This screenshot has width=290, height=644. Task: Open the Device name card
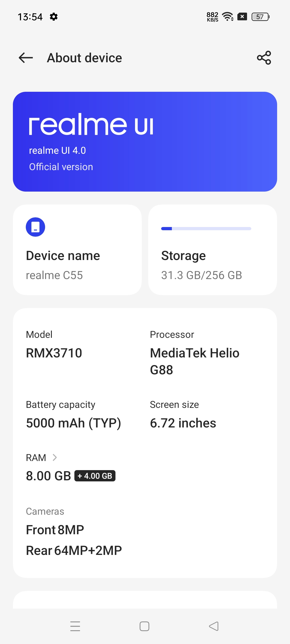(x=77, y=250)
